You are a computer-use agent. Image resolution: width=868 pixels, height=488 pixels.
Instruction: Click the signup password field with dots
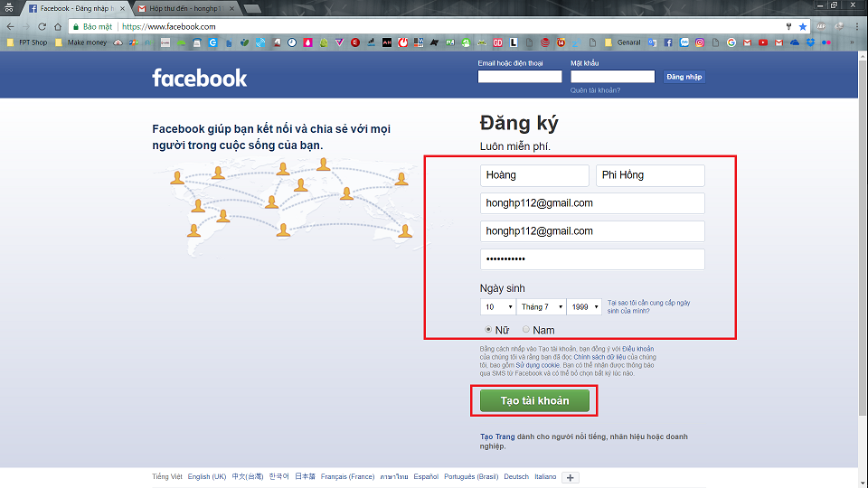point(592,259)
